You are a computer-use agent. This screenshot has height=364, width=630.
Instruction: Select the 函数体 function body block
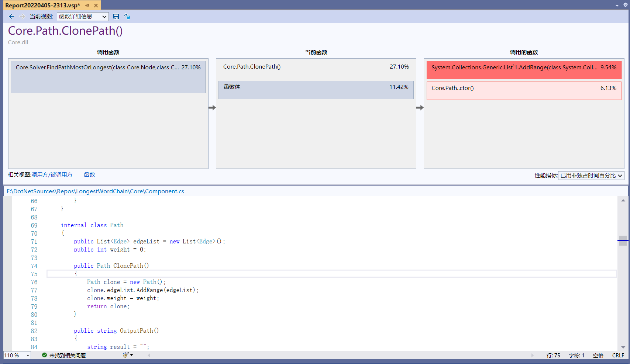pyautogui.click(x=316, y=90)
